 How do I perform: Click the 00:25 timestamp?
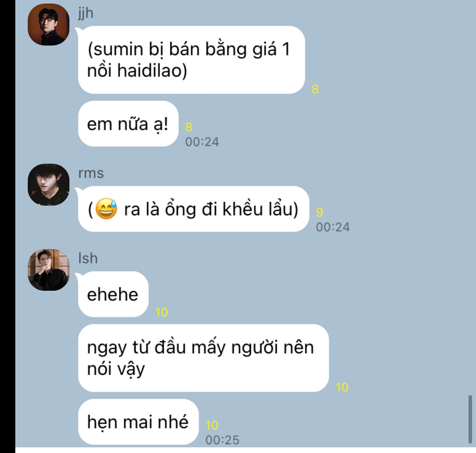click(223, 440)
